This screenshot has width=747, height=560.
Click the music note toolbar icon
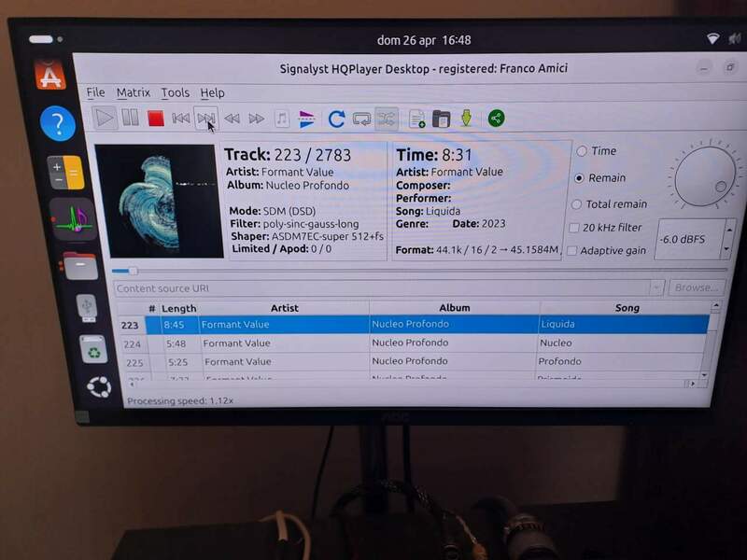coord(282,119)
